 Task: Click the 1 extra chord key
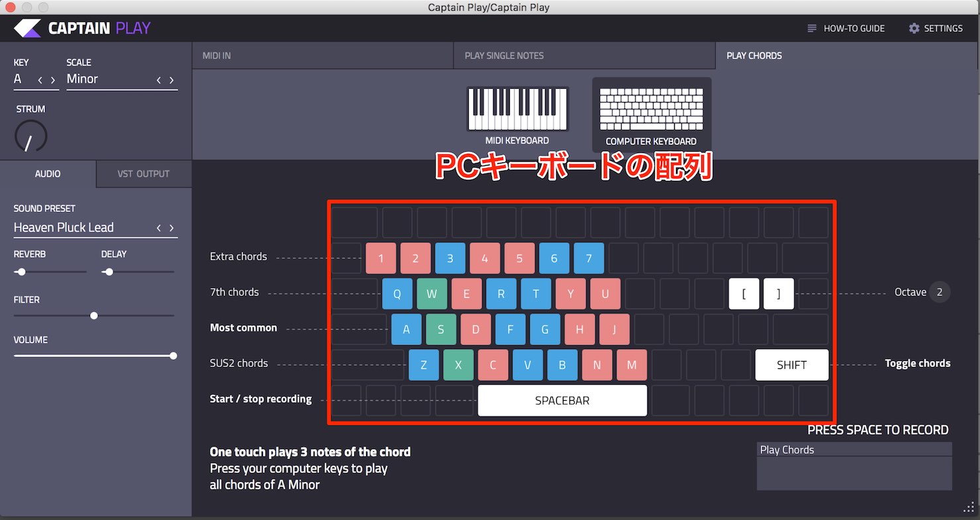(381, 258)
